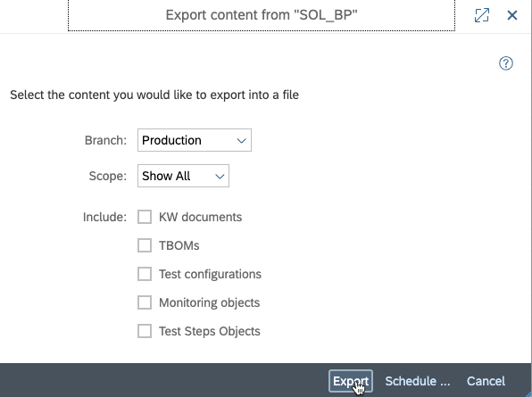Click the KW documents label
Image resolution: width=532 pixels, height=397 pixels.
[x=200, y=217]
